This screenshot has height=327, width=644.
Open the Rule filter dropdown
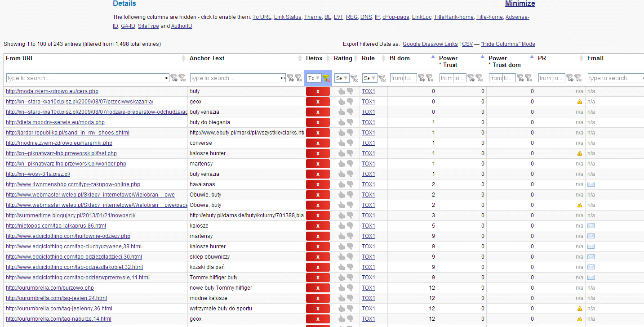[x=370, y=78]
